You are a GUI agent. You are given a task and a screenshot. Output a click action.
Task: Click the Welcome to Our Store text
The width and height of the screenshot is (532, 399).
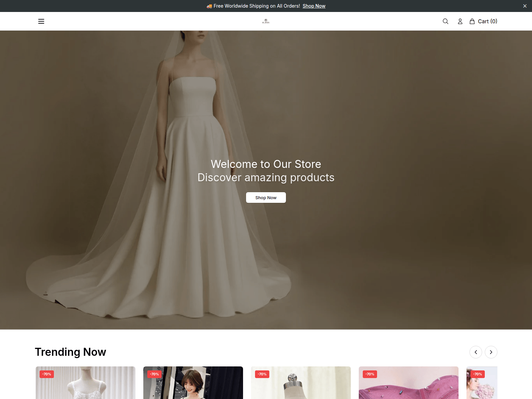click(x=266, y=164)
